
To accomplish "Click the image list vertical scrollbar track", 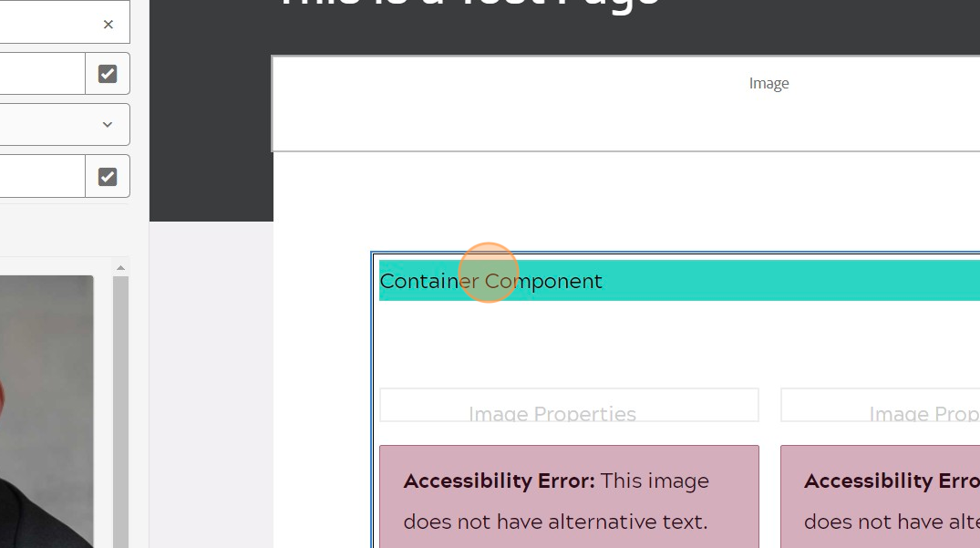I will [x=120, y=412].
